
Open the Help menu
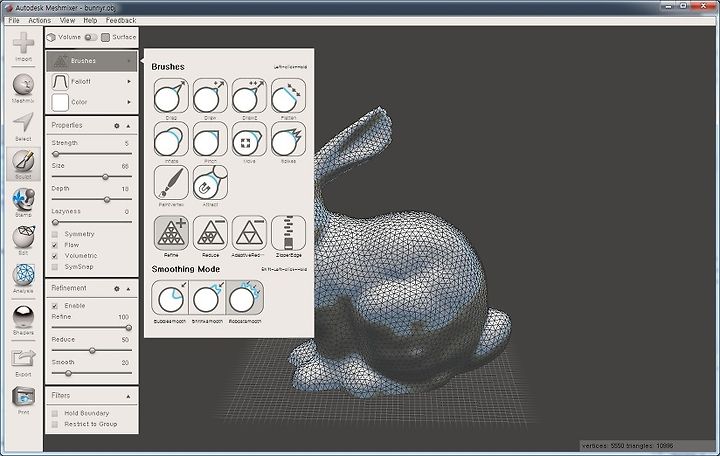coord(90,20)
